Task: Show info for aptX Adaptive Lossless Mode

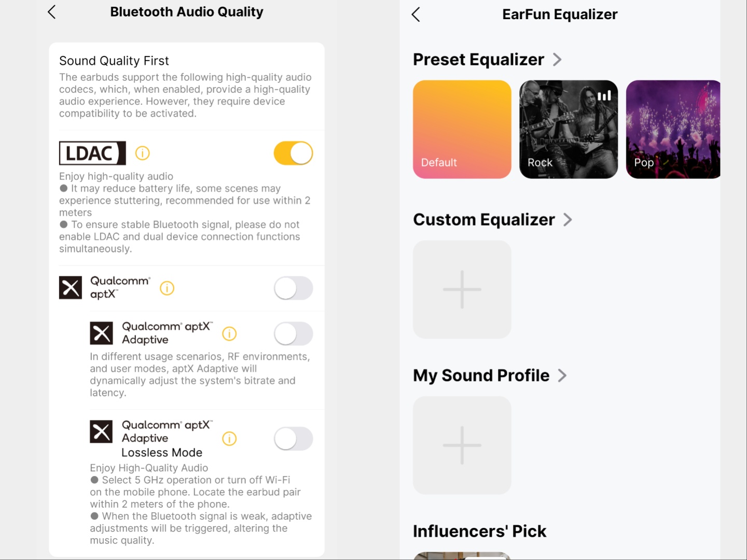Action: [229, 439]
